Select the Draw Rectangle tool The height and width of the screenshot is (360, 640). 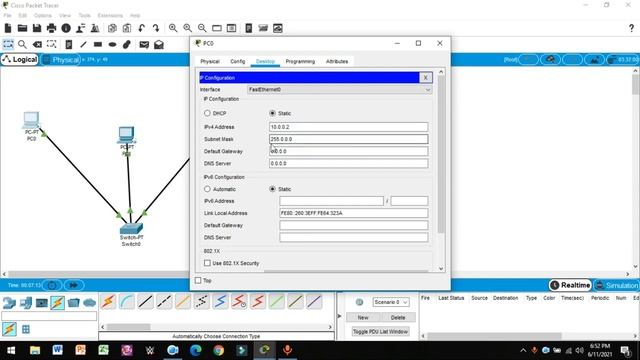point(98,44)
